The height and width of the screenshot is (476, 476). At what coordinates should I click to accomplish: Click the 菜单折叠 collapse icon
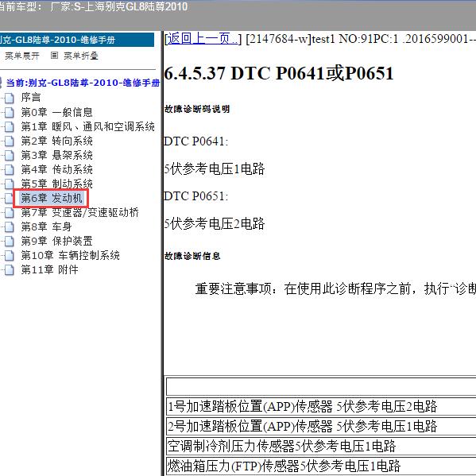(54, 56)
